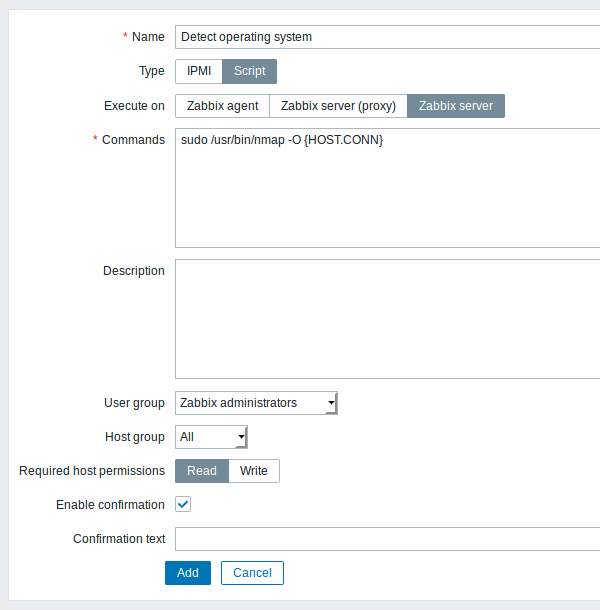This screenshot has width=600, height=610.
Task: Select the IPMI type option
Action: tap(199, 71)
